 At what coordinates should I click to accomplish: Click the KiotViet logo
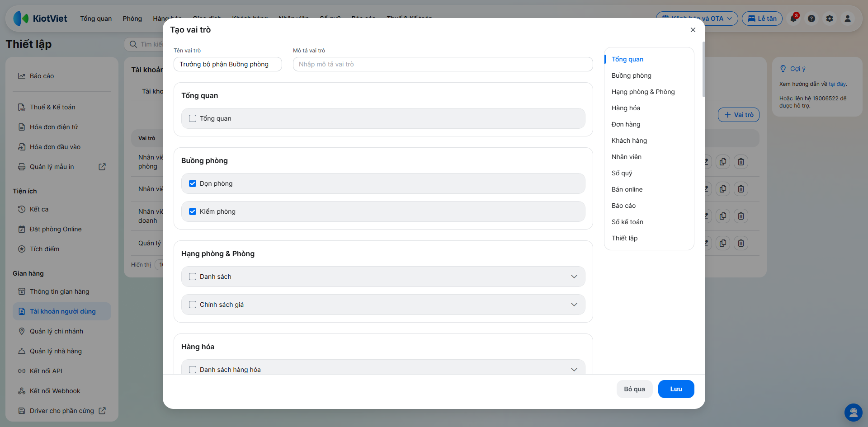40,19
